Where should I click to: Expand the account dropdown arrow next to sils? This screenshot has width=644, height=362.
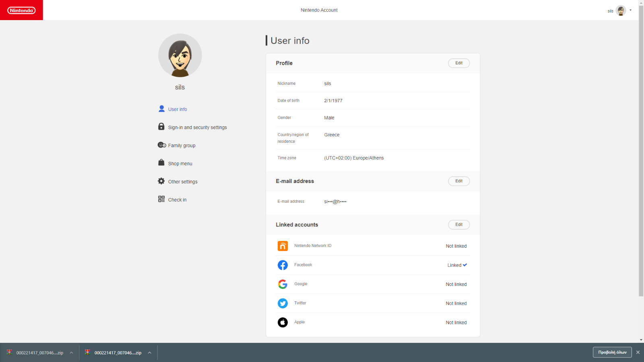(x=630, y=10)
